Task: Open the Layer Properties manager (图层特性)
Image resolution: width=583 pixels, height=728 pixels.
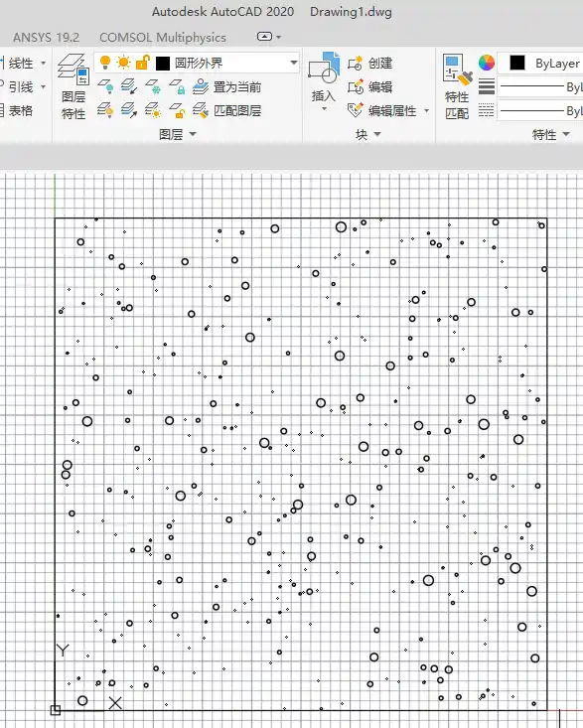Action: coord(73,86)
